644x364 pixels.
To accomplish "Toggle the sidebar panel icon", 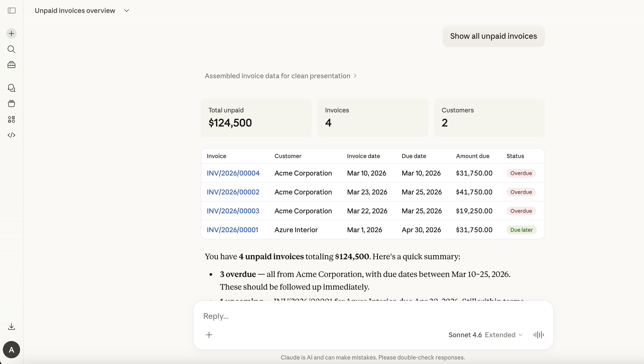I will [x=11, y=11].
